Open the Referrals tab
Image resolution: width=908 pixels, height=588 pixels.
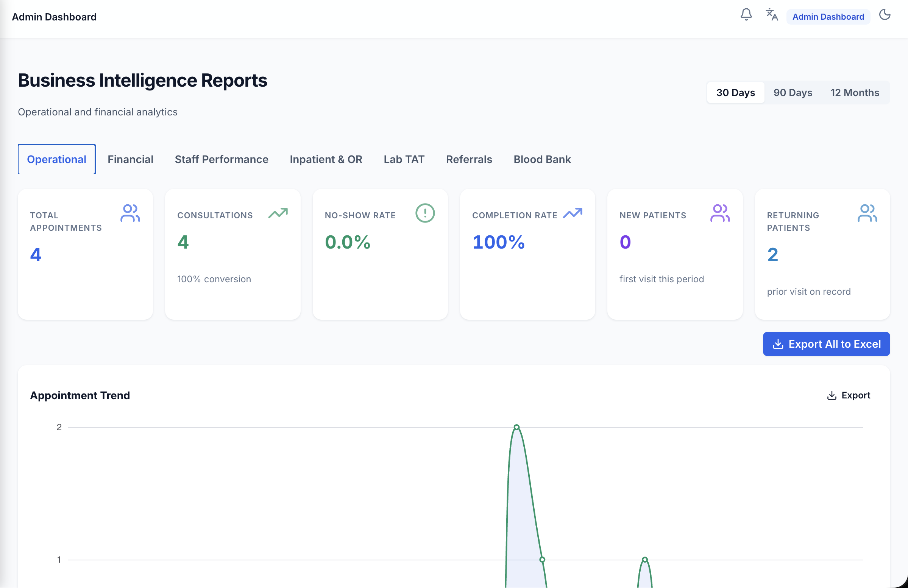[469, 159]
